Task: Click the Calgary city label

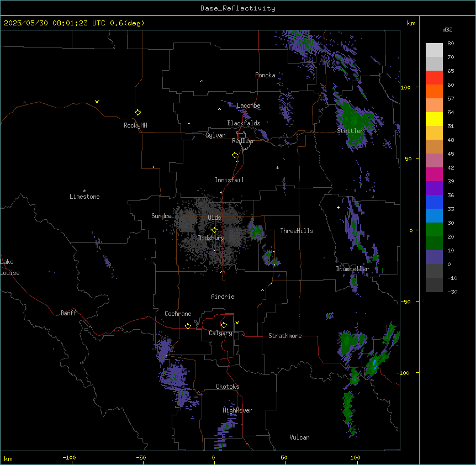Action: [221, 333]
